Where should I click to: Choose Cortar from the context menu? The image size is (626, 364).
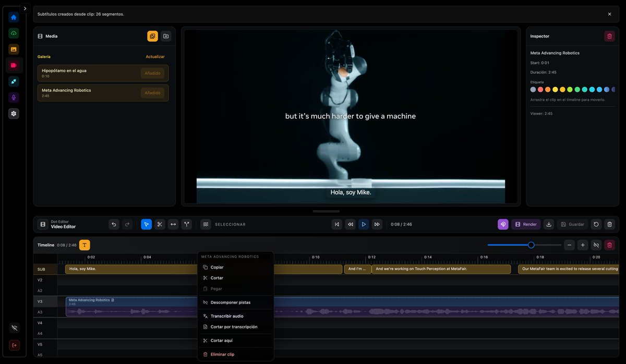[235, 278]
